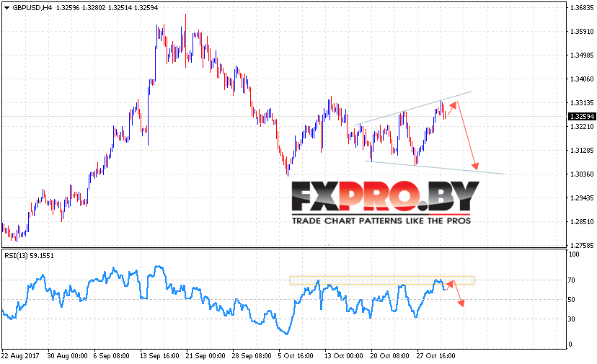Image resolution: width=597 pixels, height=364 pixels.
Task: Open the chart menu triangle beside GBPUSD,H4
Action: 6,8
